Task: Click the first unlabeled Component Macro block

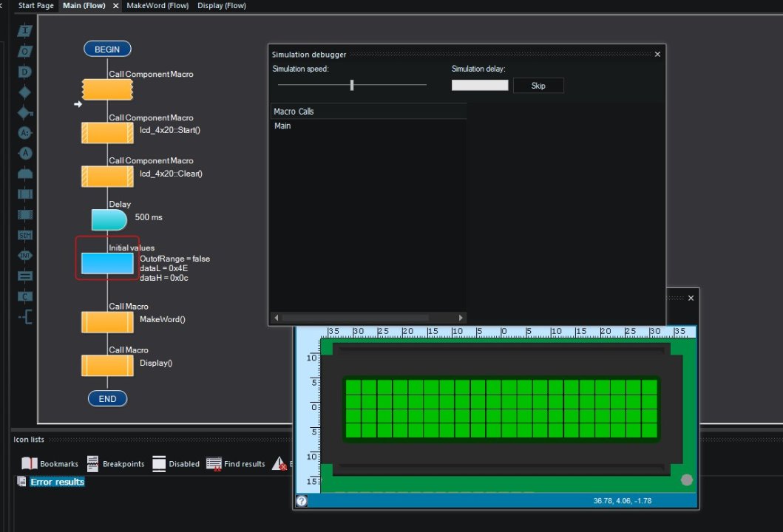Action: 107,90
